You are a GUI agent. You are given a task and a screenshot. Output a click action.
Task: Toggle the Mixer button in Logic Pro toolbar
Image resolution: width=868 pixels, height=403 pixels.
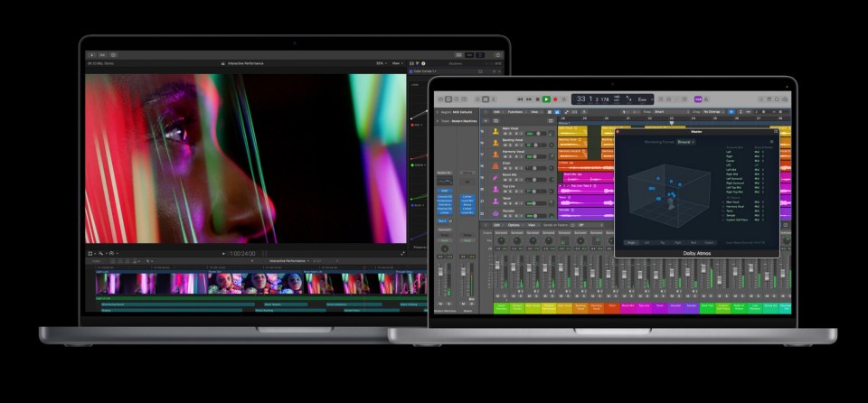coord(486,99)
